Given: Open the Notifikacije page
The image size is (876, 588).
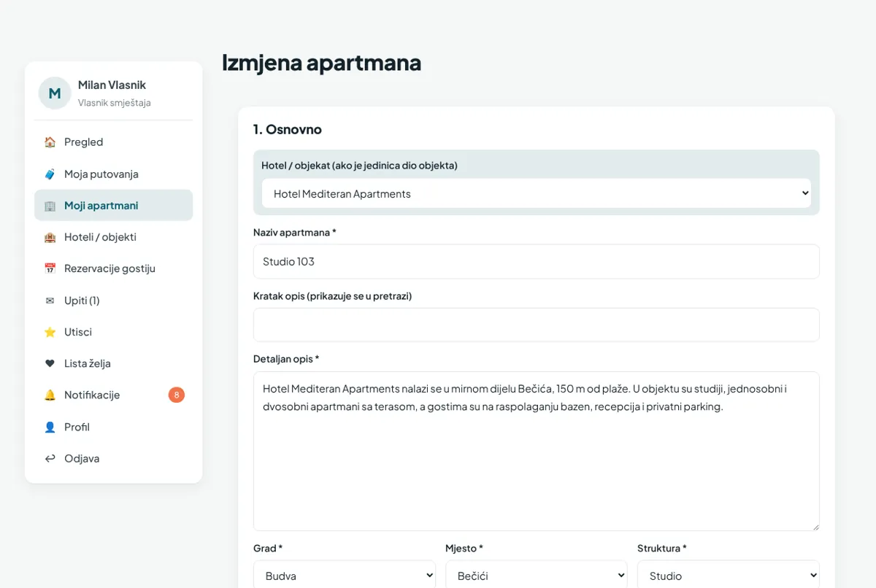Looking at the screenshot, I should (113, 395).
